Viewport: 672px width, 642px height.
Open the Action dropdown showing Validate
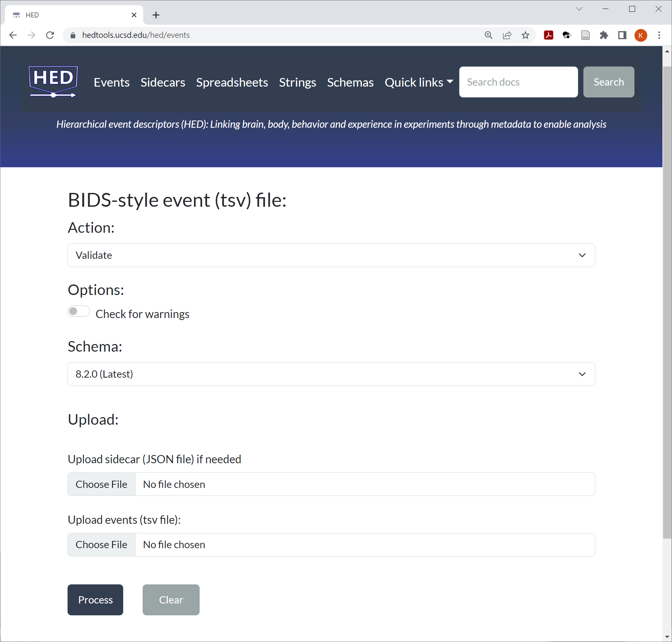(x=331, y=255)
